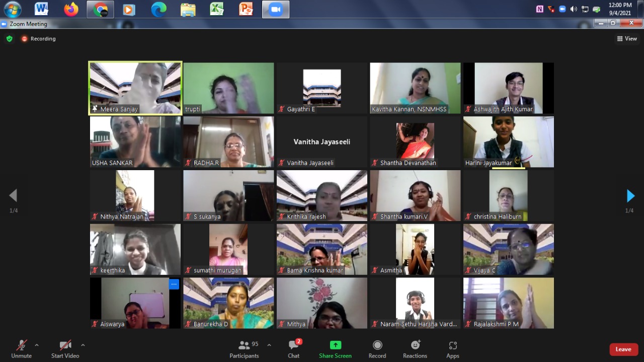Go to next page of gallery view
644x362 pixels.
tap(630, 196)
